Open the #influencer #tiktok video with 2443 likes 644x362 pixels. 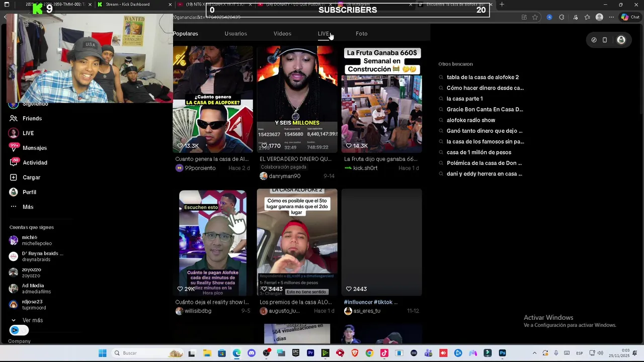coord(381,242)
